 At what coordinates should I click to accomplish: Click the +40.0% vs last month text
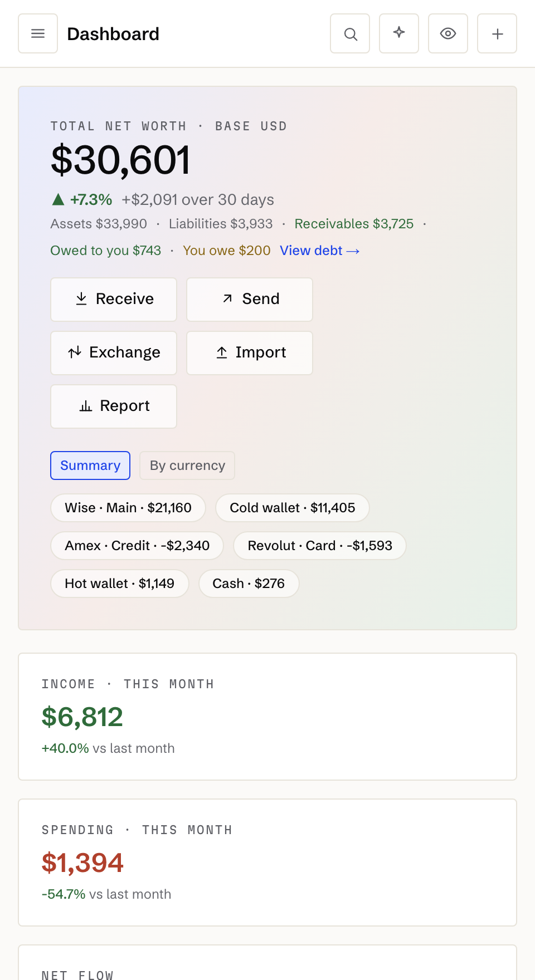pyautogui.click(x=108, y=748)
